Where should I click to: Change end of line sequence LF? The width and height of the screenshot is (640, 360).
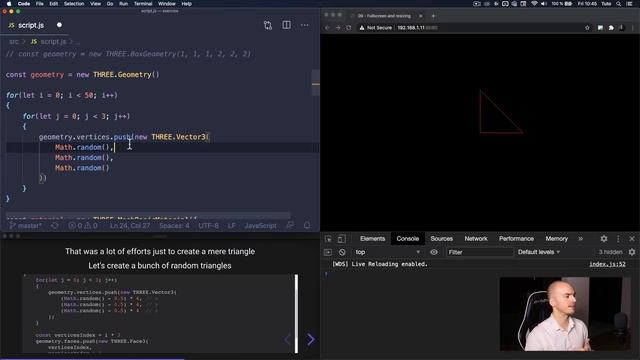pos(231,225)
